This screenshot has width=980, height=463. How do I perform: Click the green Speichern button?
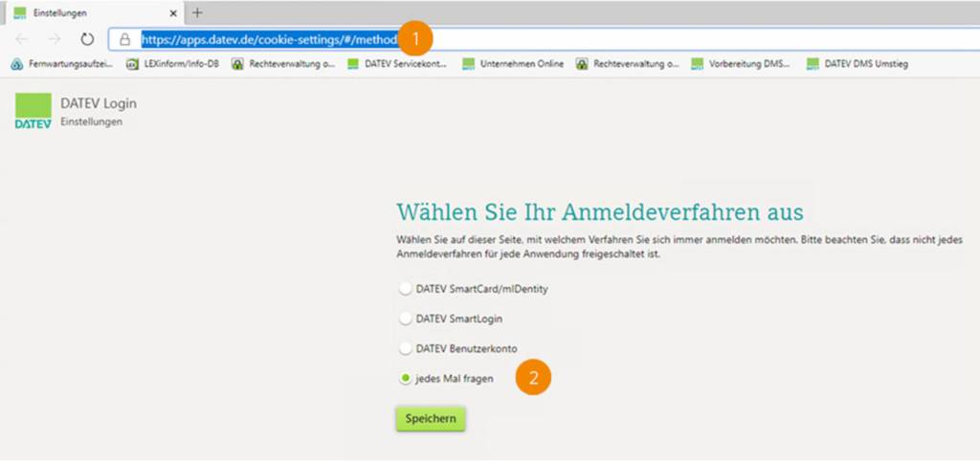(x=430, y=419)
